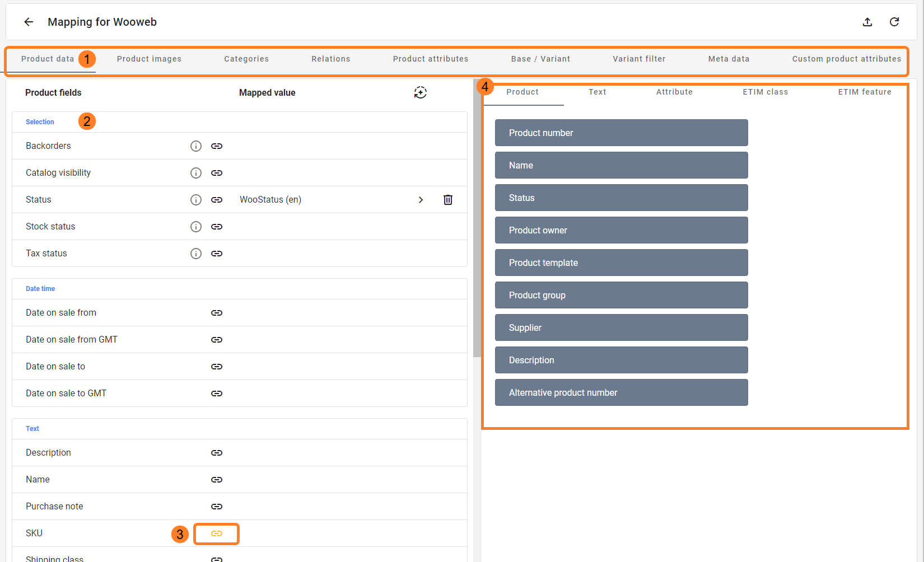Click the Backorders field label

tap(48, 146)
